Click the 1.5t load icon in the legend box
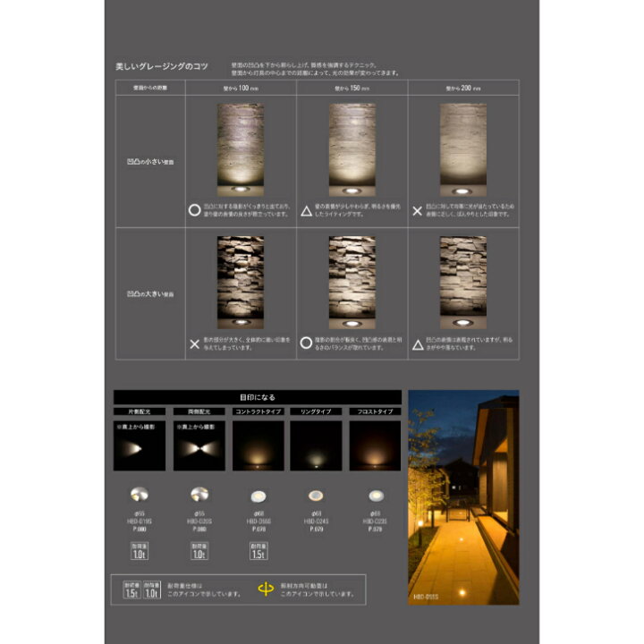The image size is (644, 644). [131, 589]
